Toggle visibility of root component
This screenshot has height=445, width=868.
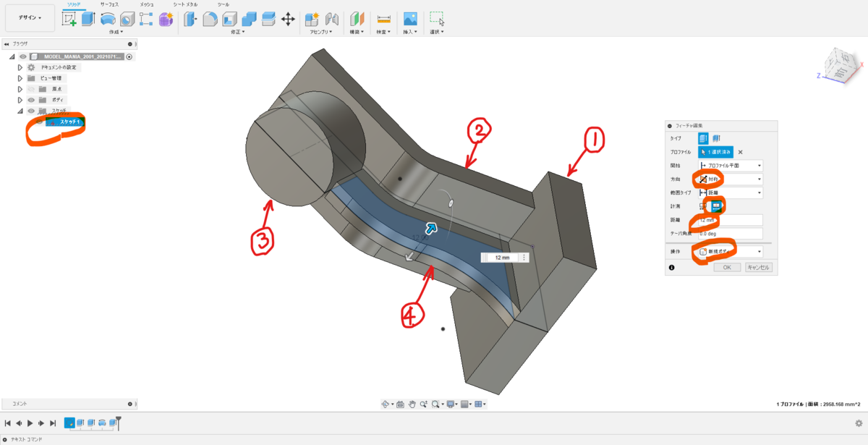coord(23,56)
